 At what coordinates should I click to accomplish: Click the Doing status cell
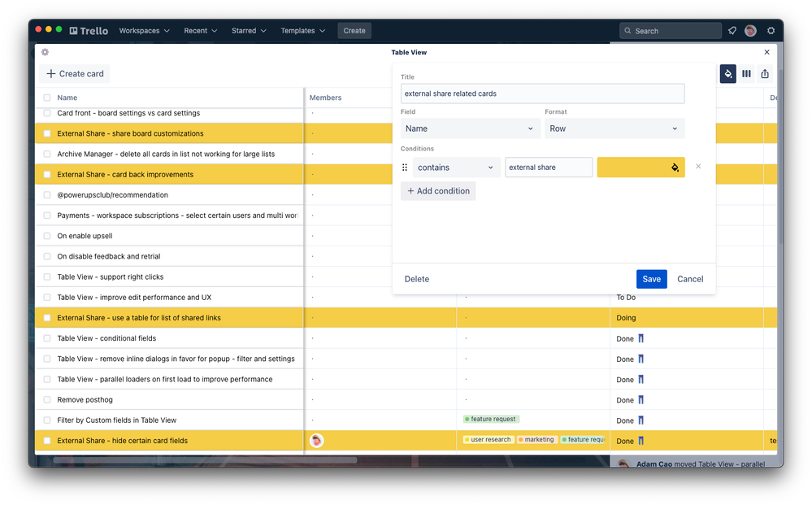click(x=626, y=318)
